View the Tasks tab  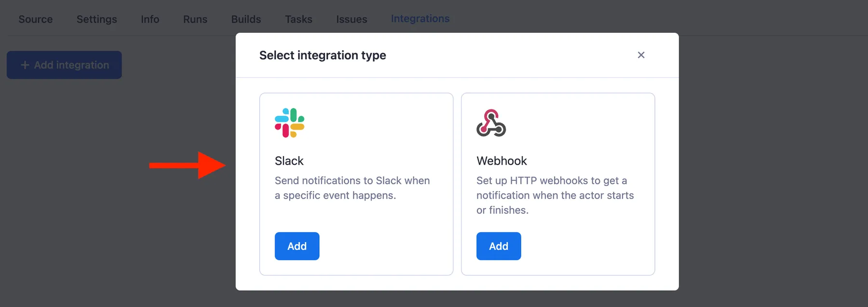pyautogui.click(x=298, y=19)
